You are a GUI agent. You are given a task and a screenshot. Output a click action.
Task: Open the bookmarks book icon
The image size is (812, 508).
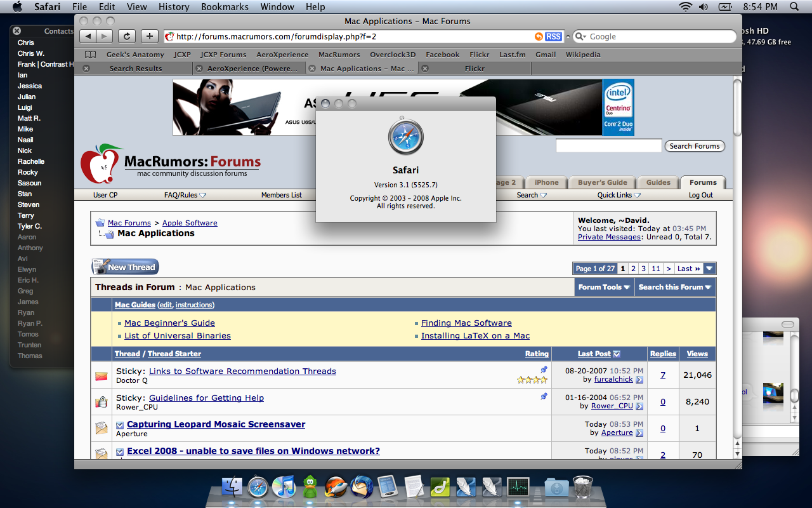click(x=91, y=55)
